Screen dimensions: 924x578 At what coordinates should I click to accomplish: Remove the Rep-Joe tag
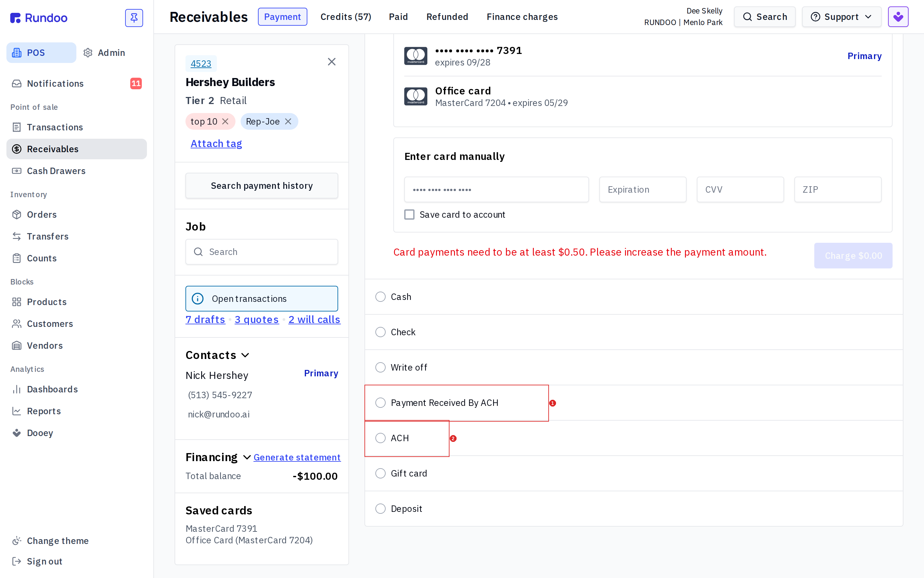288,122
